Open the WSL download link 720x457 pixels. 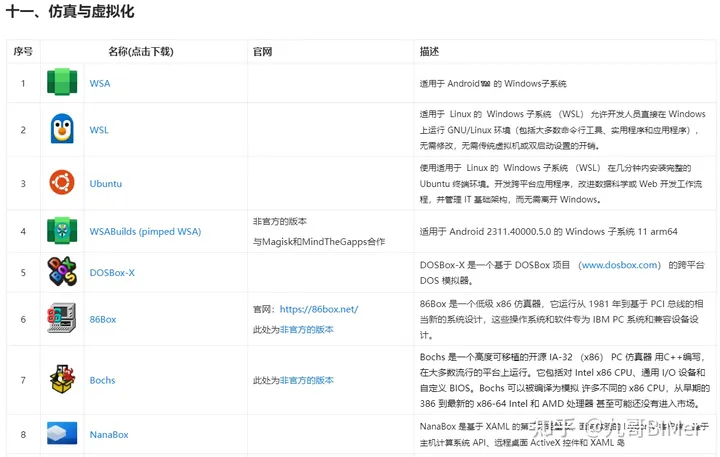tap(99, 130)
